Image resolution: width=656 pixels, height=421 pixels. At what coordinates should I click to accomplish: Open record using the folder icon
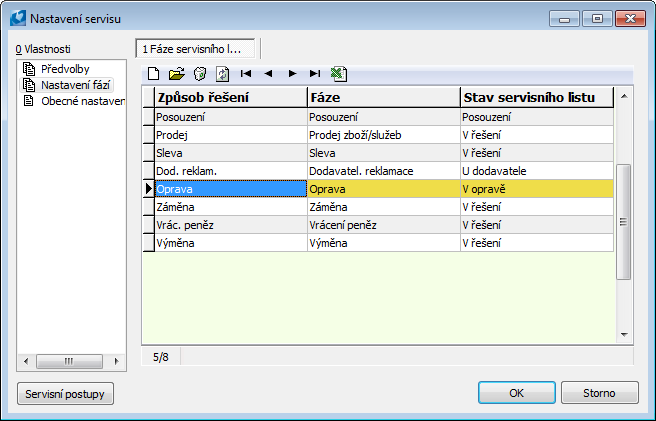pyautogui.click(x=177, y=74)
